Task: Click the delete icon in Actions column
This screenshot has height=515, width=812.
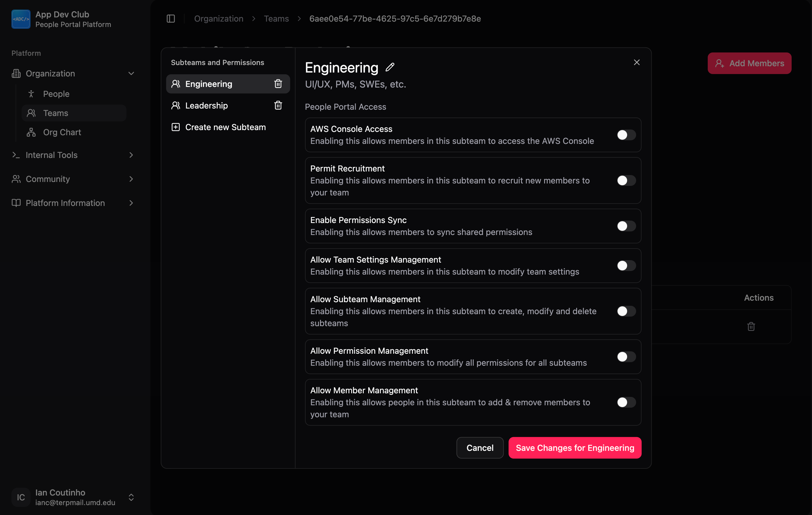Action: coord(751,326)
